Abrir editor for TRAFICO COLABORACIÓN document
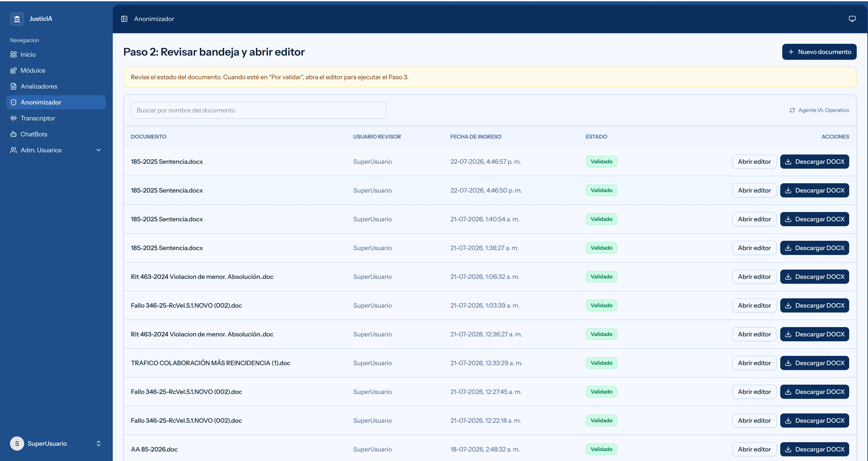 click(x=754, y=363)
